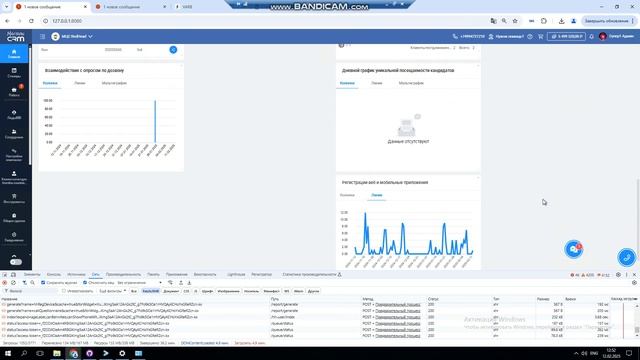Open the Ещё фильтры dropdown
Screen dimensions: 640x360
[113, 291]
